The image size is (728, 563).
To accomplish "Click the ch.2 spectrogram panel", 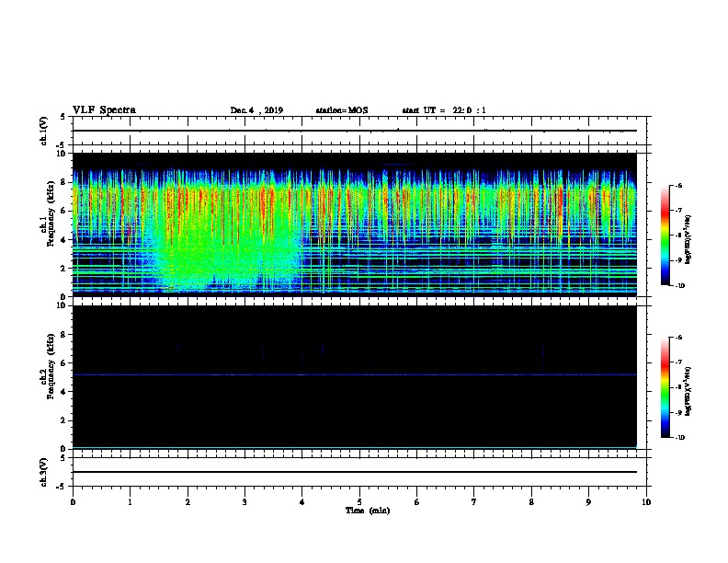I will [355, 377].
